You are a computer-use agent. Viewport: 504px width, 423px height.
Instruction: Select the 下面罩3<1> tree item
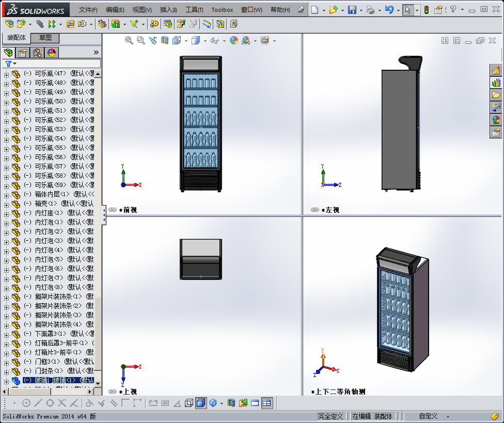[59, 334]
